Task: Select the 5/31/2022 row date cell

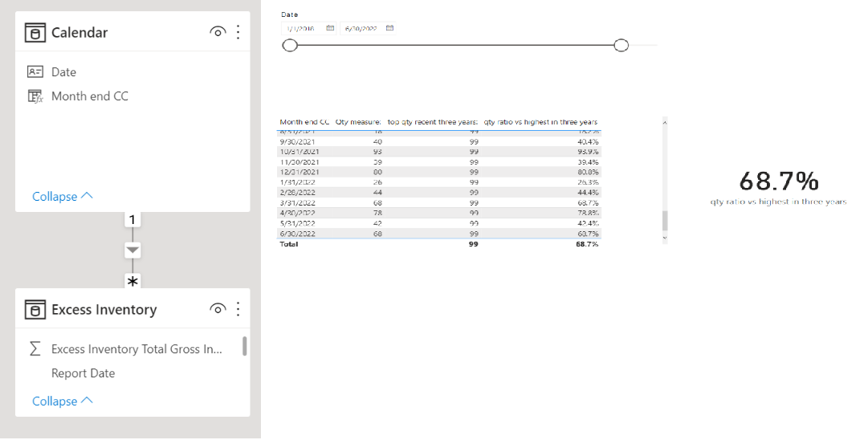Action: tap(297, 223)
